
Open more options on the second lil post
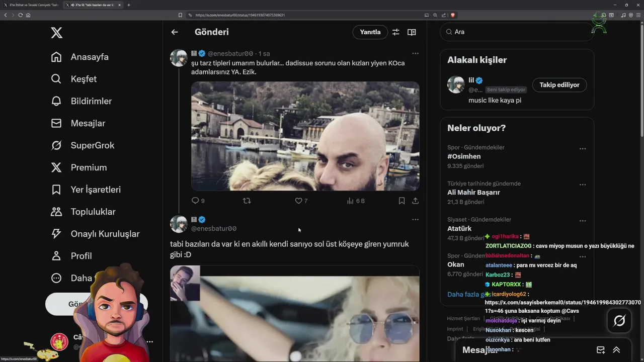415,219
